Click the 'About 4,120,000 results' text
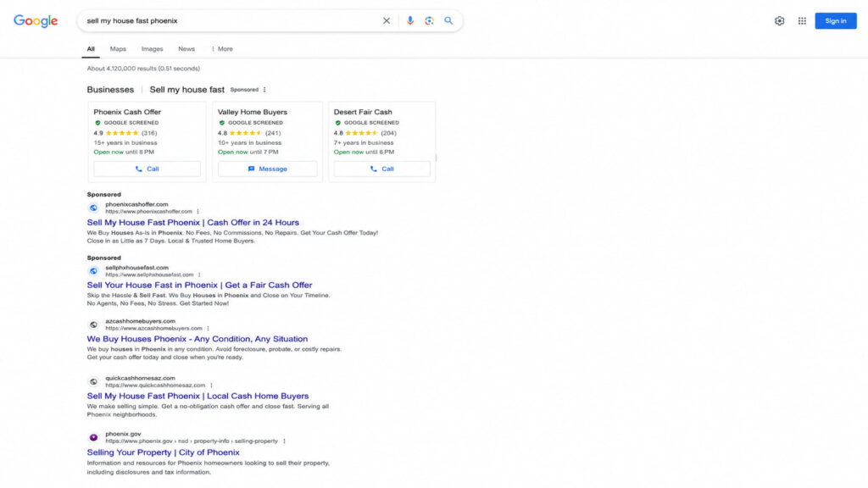Screen dimensions: 868x488 point(143,69)
